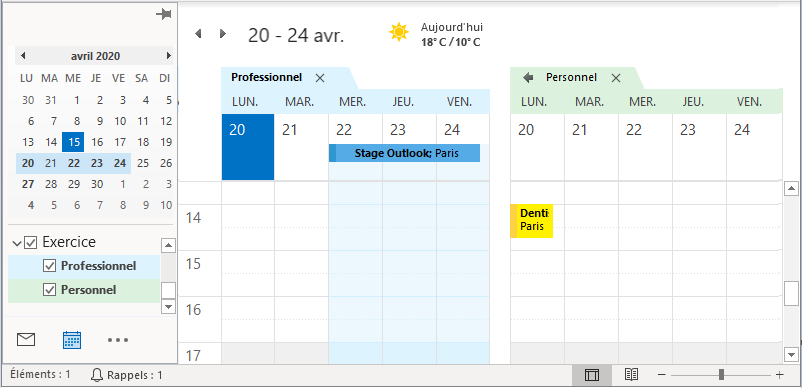Uncheck the Professionnel calendar checkbox
This screenshot has width=802, height=388.
point(50,266)
